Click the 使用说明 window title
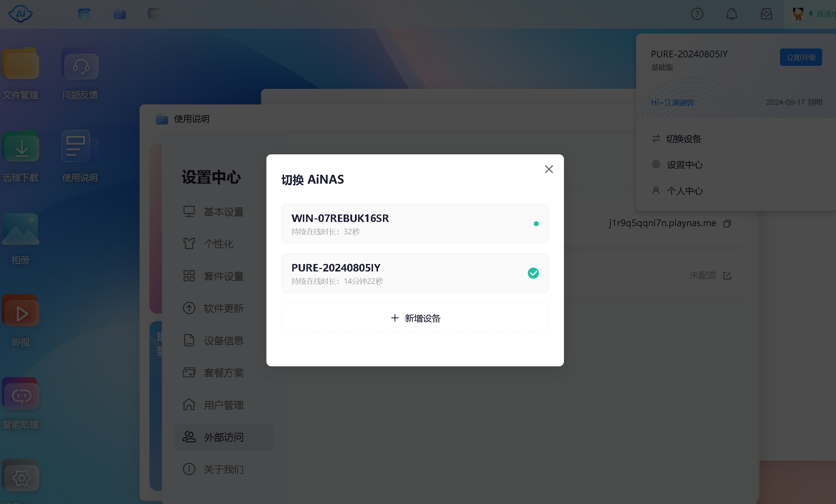The image size is (836, 504). click(x=192, y=119)
